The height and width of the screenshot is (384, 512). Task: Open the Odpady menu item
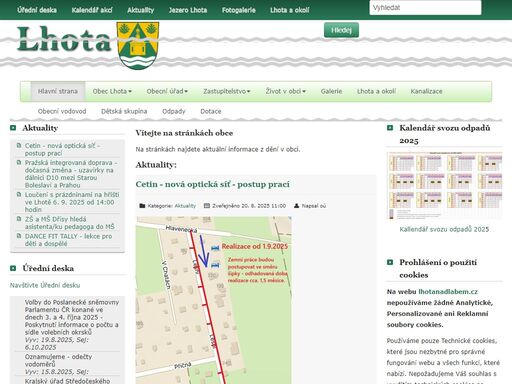tap(174, 111)
